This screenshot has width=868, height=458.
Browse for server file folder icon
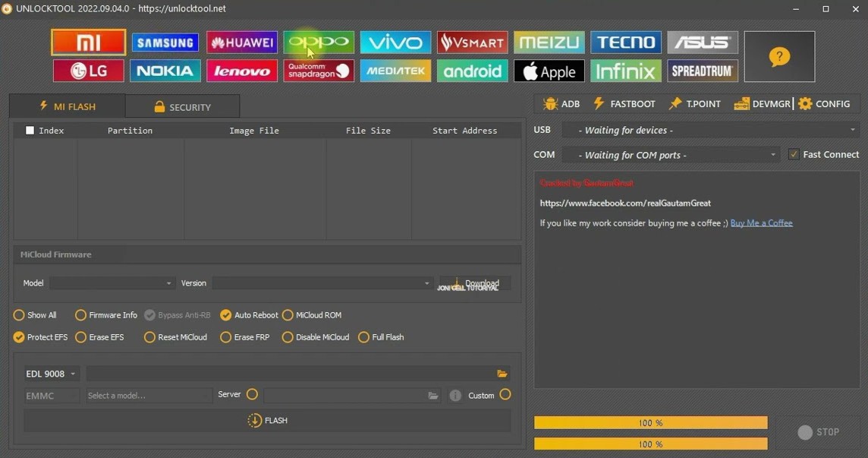(x=433, y=396)
